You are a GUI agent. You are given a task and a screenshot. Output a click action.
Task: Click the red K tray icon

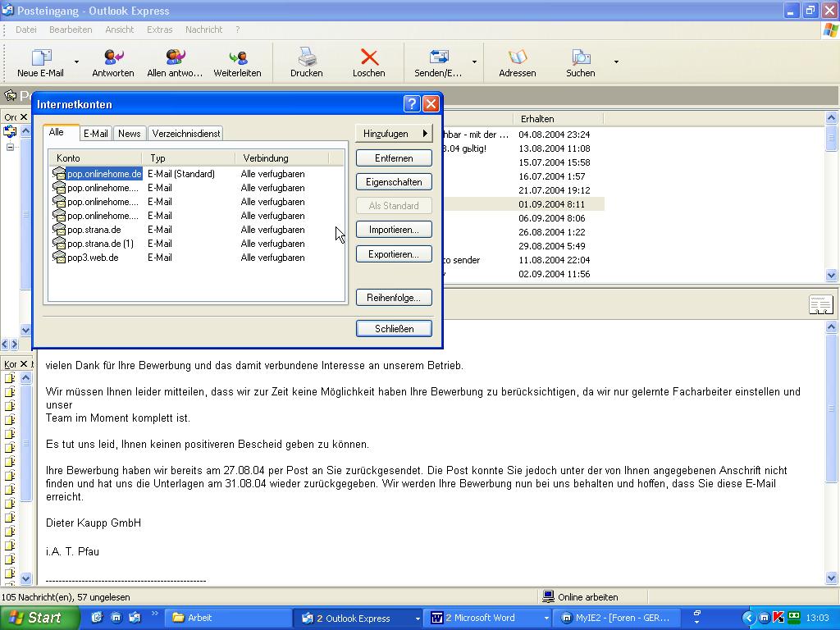(x=779, y=618)
